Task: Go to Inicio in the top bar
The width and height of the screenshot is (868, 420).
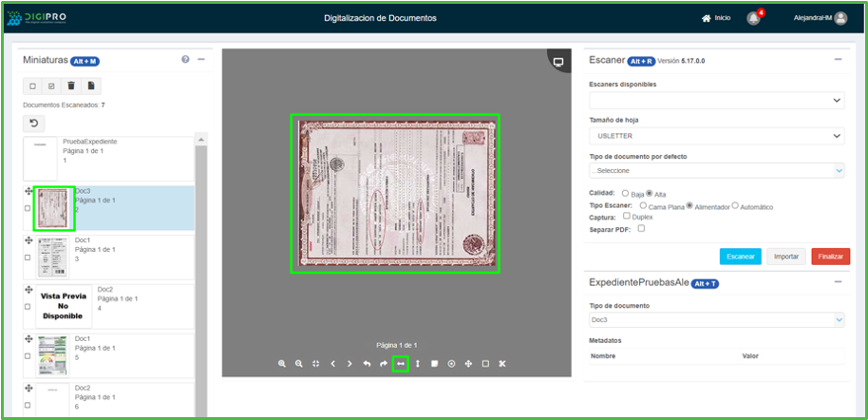Action: (x=716, y=18)
